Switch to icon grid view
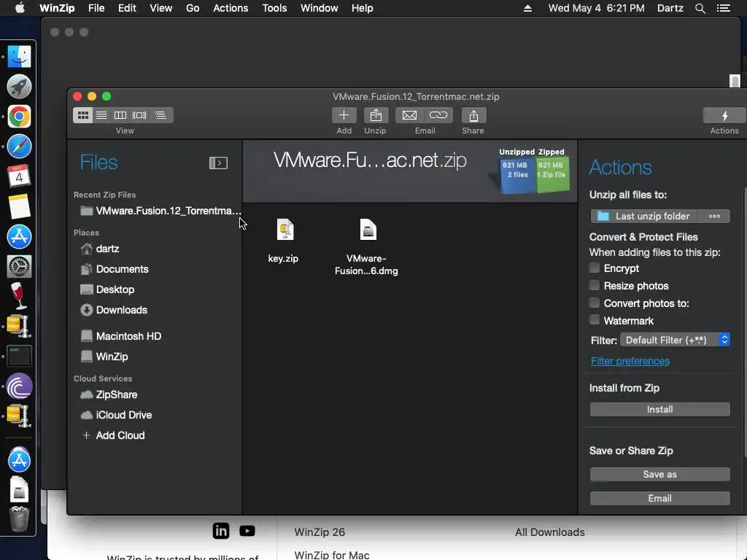747x560 pixels. (83, 115)
